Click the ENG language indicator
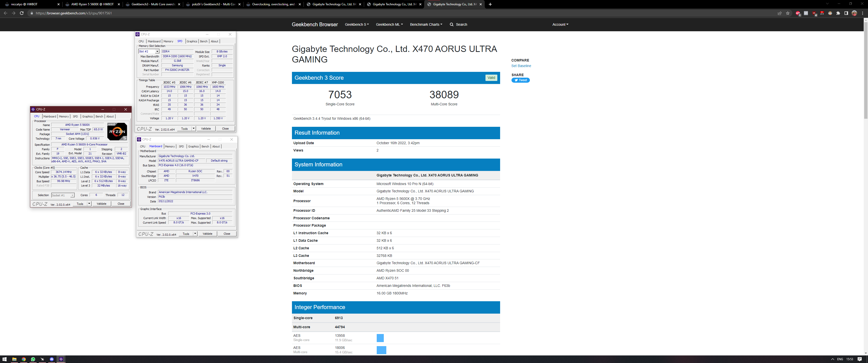This screenshot has height=363, width=868. [x=840, y=359]
